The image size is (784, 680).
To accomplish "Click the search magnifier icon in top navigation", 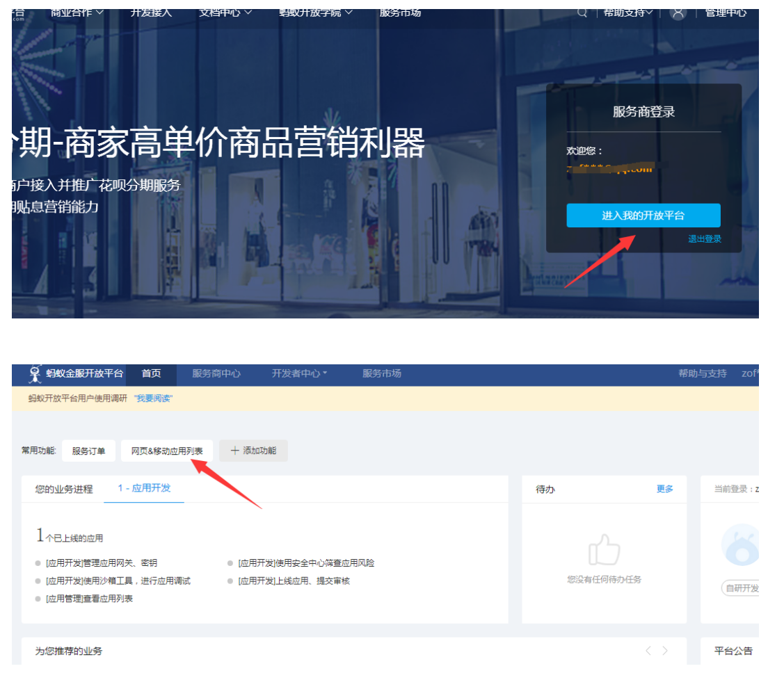I will pos(582,13).
